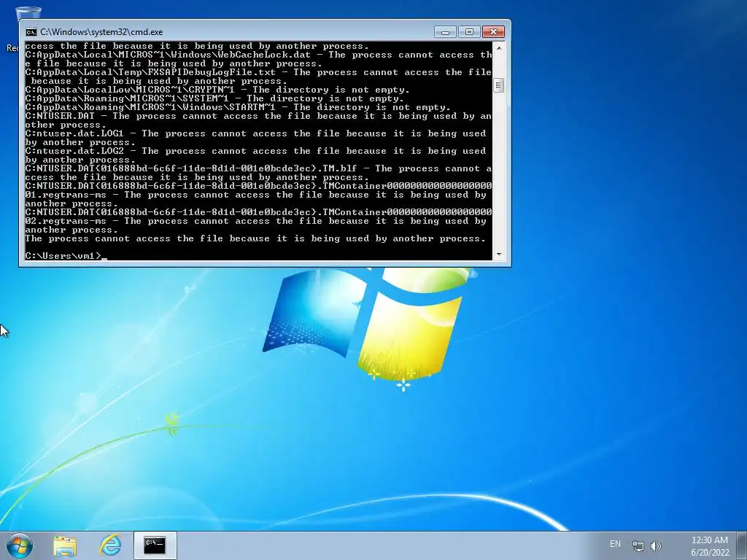
Task: Click the console scrollbar down arrow
Action: (x=499, y=254)
